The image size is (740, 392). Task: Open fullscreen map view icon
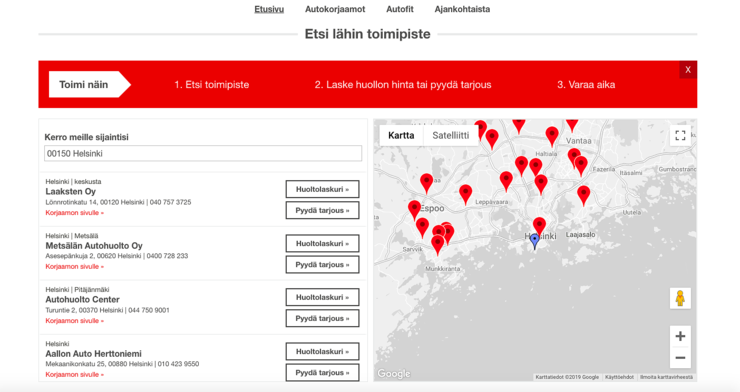tap(680, 135)
